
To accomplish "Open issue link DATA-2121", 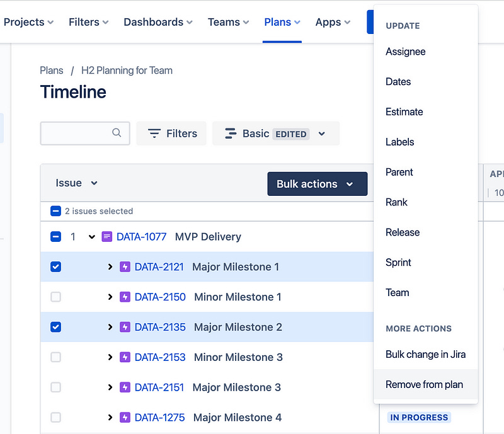I will [159, 267].
